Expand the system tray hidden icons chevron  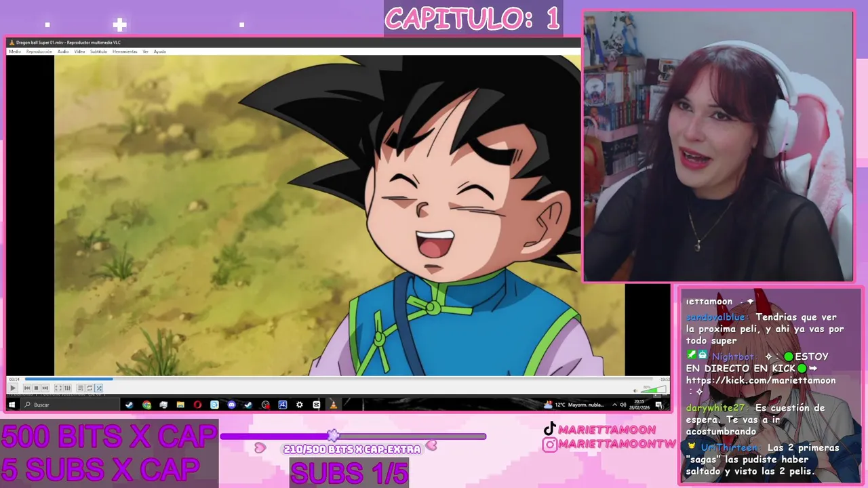614,405
